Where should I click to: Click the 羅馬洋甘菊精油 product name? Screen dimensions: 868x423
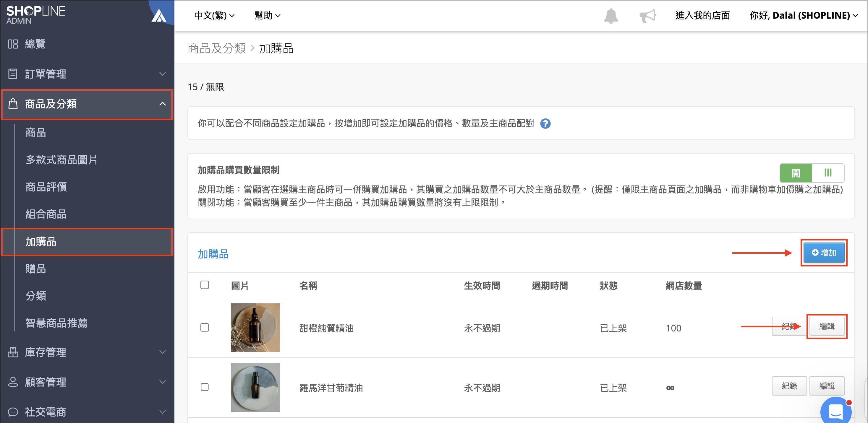[x=331, y=388]
